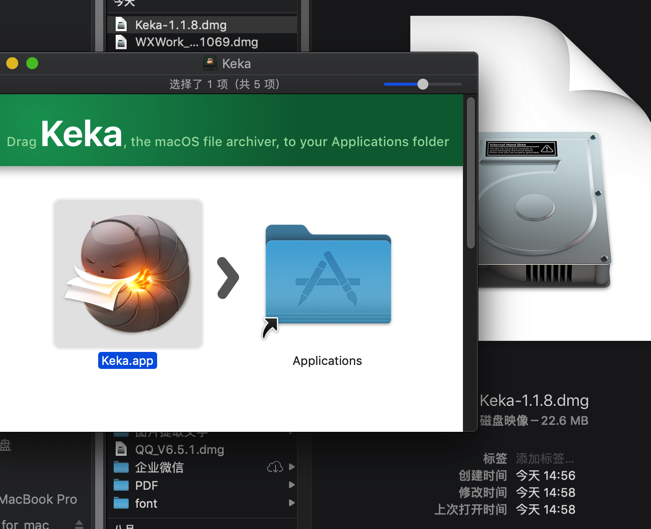Minimize the Keka window with yellow button
Viewport: 651px width, 529px height.
pyautogui.click(x=12, y=64)
